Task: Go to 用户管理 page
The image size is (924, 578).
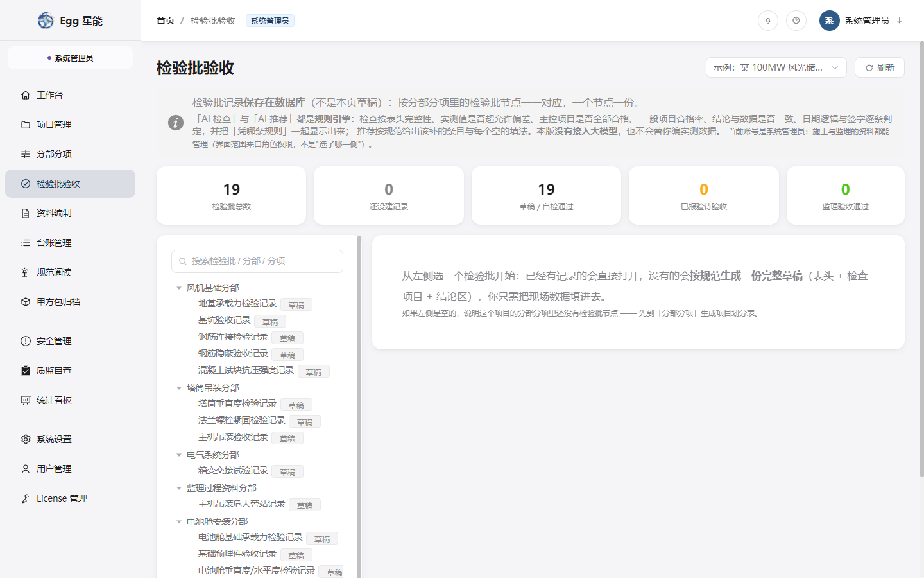Action: [x=70, y=469]
